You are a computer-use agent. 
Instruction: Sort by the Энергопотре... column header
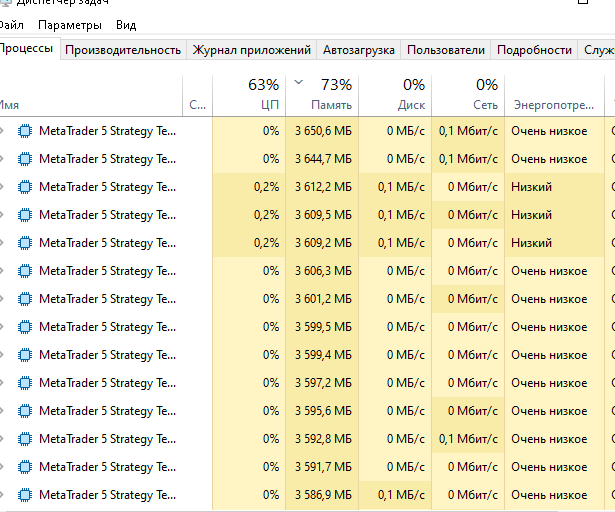(554, 95)
